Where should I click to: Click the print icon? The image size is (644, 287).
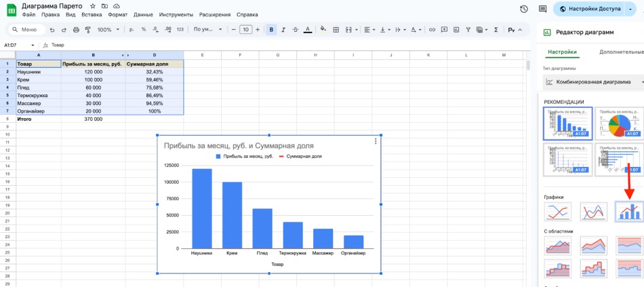[x=76, y=30]
